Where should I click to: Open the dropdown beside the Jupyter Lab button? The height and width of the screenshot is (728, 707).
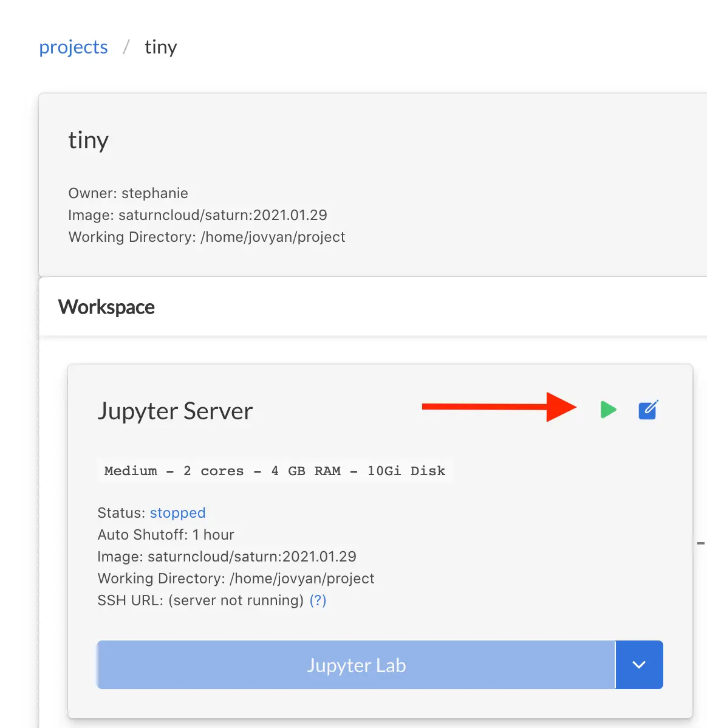tap(639, 665)
